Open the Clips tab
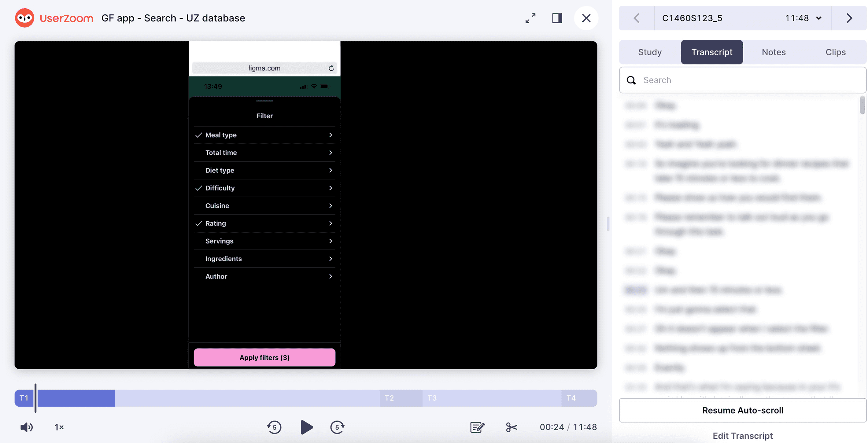868x443 pixels. pos(835,52)
